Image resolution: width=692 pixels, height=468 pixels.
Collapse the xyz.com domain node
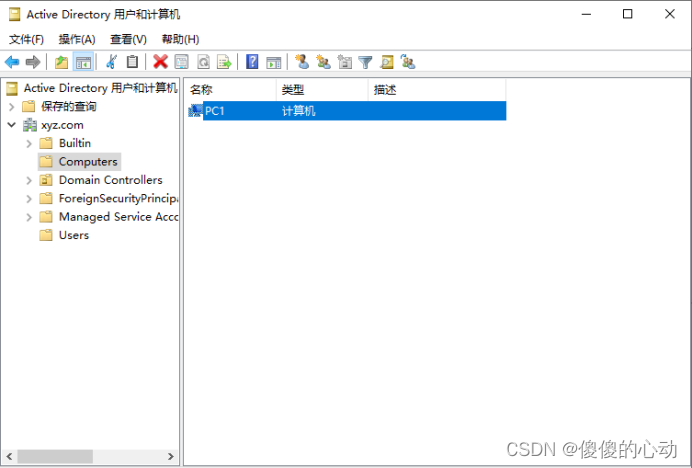pyautogui.click(x=12, y=125)
